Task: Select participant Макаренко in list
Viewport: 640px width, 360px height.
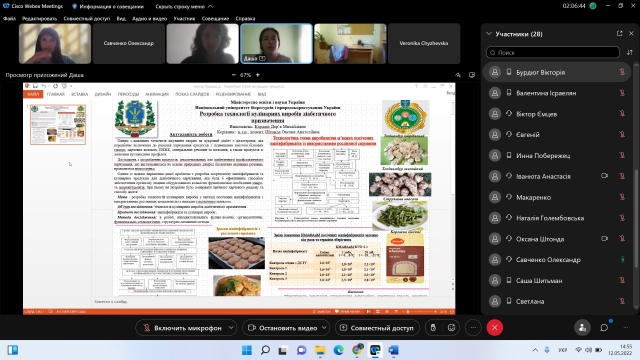Action: [x=557, y=197]
